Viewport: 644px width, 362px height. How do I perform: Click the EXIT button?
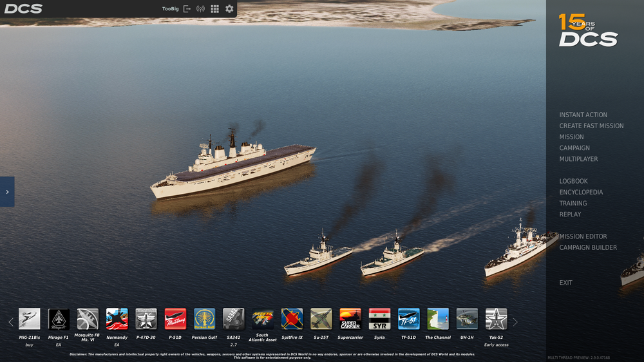pos(565,283)
